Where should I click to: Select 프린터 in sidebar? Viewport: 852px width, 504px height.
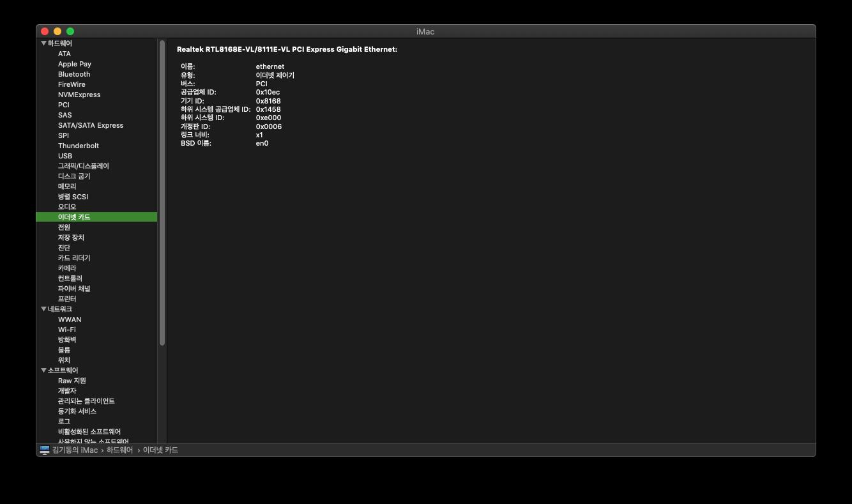pyautogui.click(x=67, y=299)
